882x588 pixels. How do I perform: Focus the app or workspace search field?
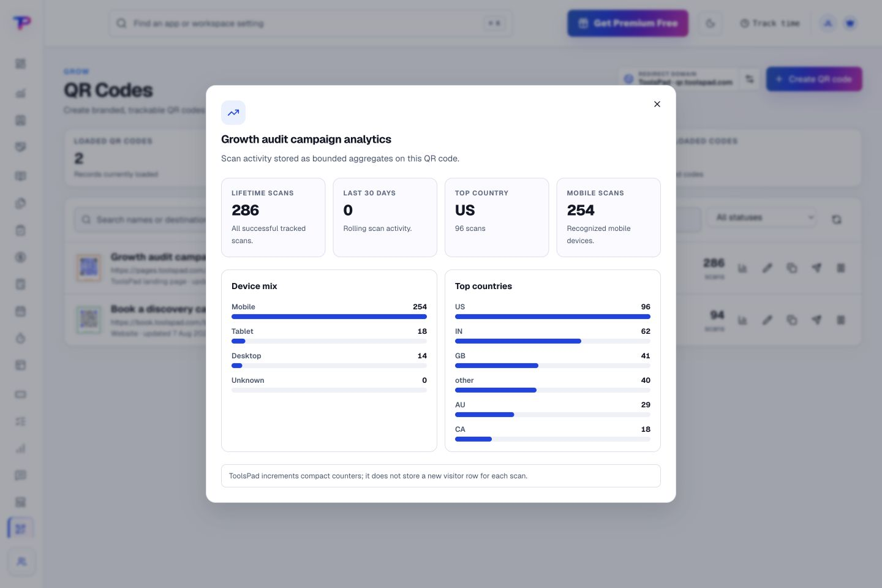(x=311, y=23)
